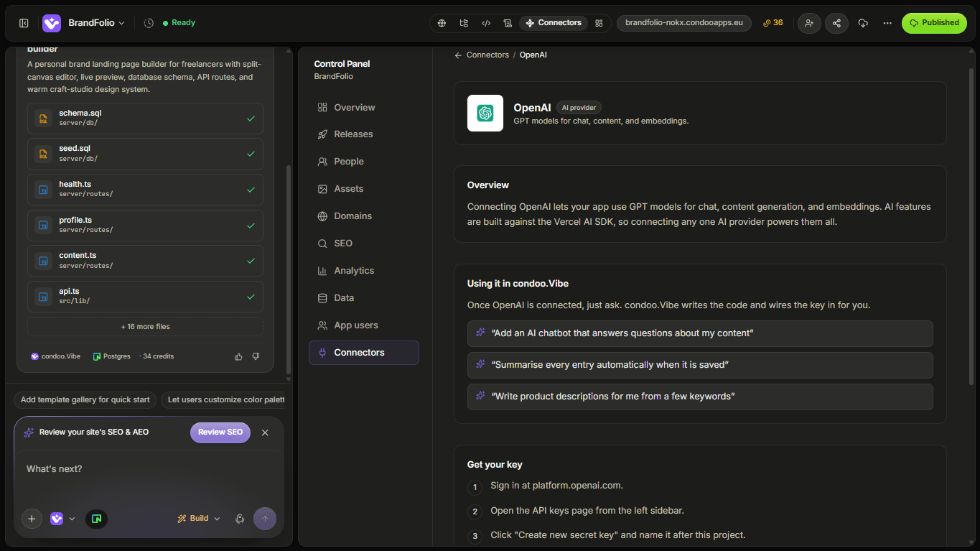This screenshot has height=551, width=980.
Task: Open SEO in Control Panel
Action: pyautogui.click(x=364, y=244)
